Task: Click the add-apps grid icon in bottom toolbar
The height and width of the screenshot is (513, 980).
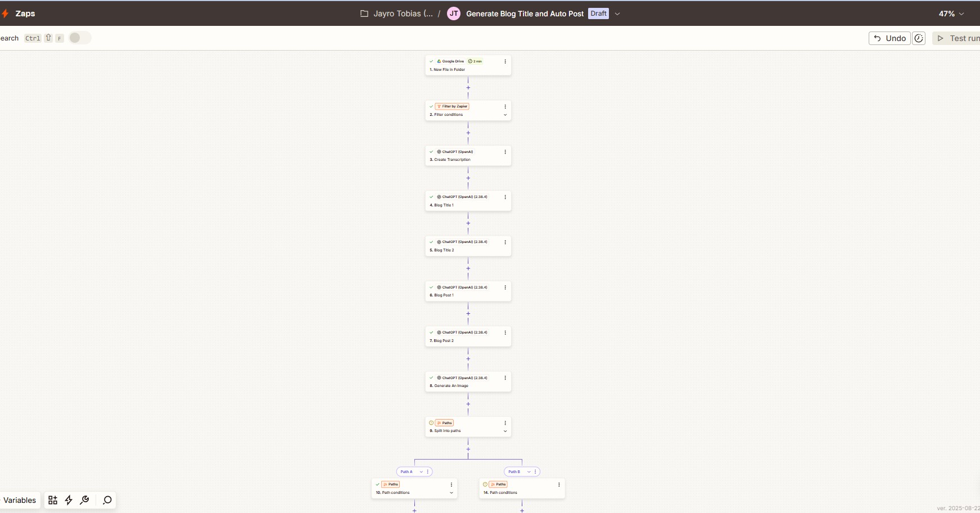Action: click(x=53, y=500)
